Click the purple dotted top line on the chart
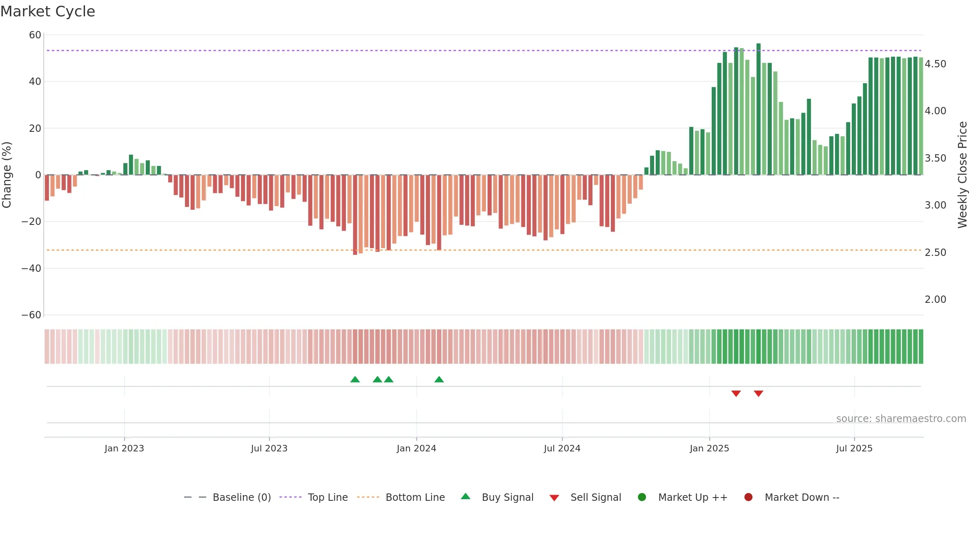Viewport: 980px width, 551px height. point(484,51)
